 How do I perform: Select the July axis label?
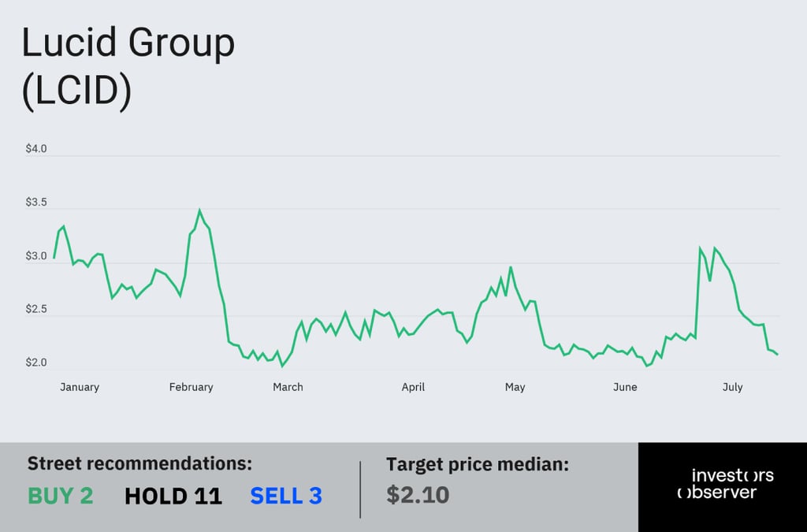(732, 387)
